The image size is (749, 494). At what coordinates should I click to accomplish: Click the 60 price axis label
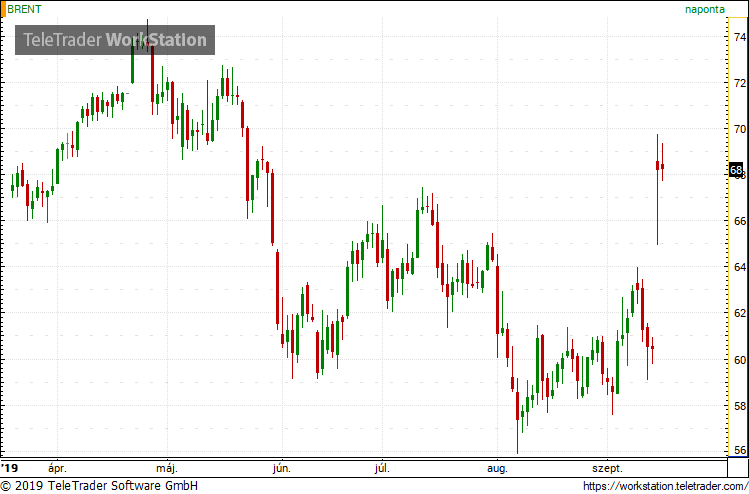[x=740, y=359]
